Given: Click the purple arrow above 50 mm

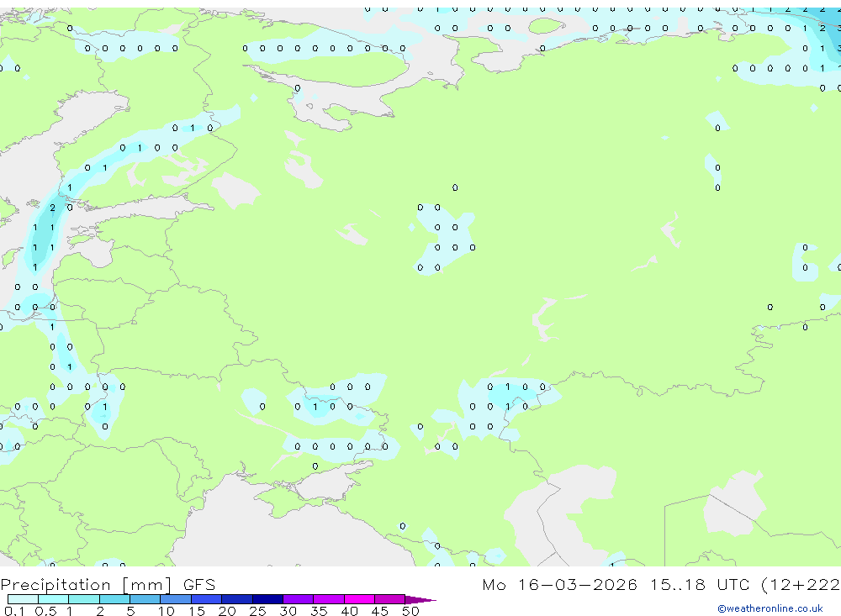Looking at the screenshot, I should pyautogui.click(x=420, y=599).
